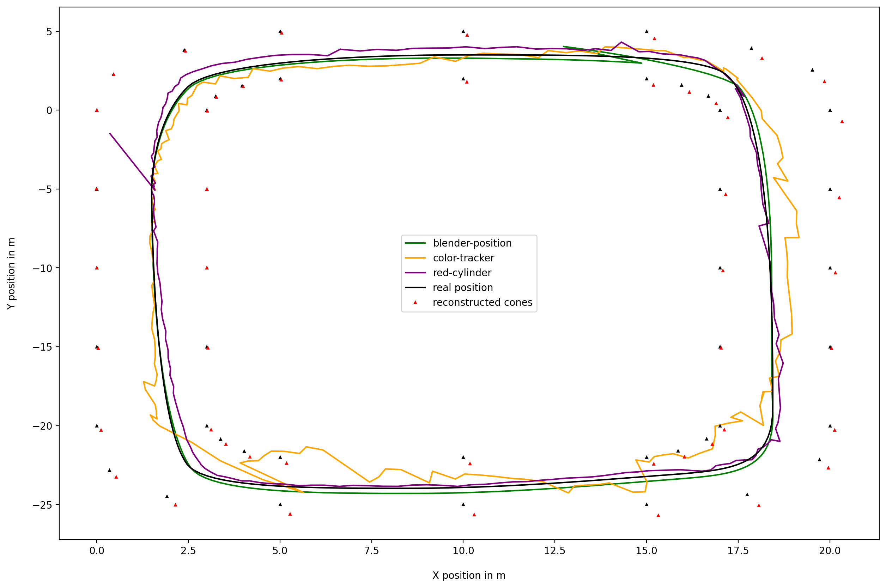This screenshot has width=886, height=588.
Task: Click the purple line swatch in legend
Action: tap(415, 273)
